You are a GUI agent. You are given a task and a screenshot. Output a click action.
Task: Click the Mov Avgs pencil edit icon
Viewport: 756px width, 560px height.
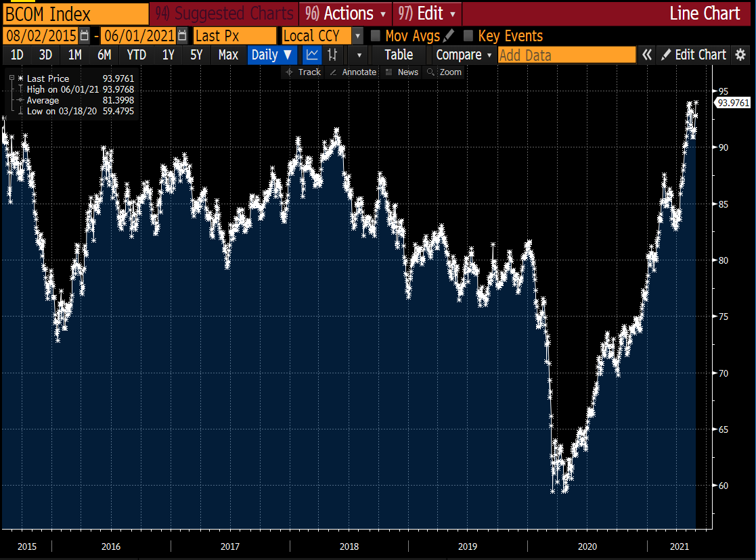tap(449, 36)
